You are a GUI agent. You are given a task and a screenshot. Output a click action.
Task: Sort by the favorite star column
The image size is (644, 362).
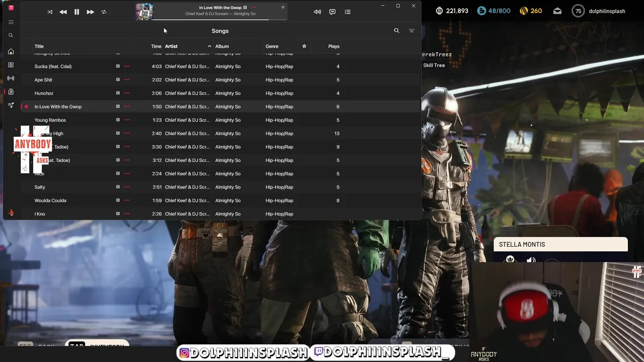(304, 46)
